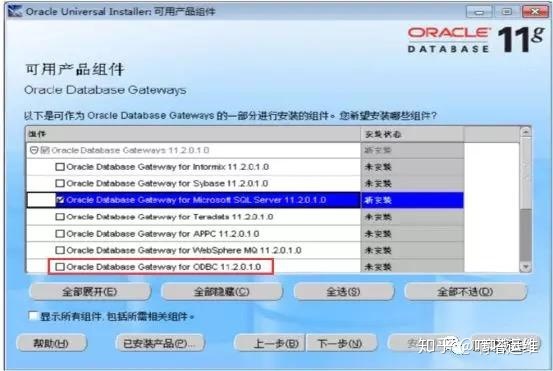The width and height of the screenshot is (553, 371).
Task: Collapse the Oracle Database Gateways tree node
Action: tap(34, 150)
